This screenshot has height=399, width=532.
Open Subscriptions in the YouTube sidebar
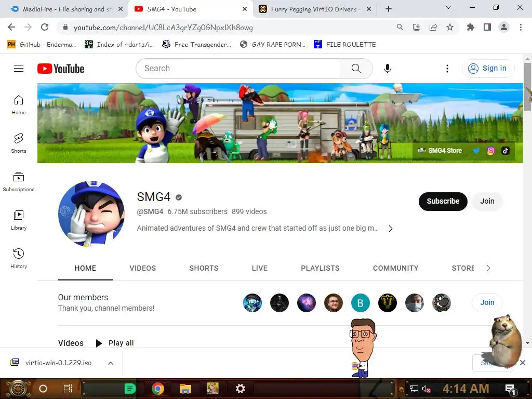[19, 181]
